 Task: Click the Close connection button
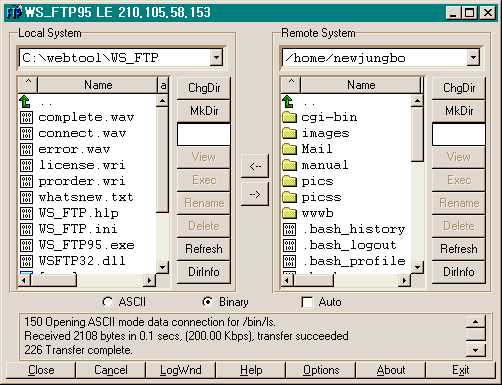point(41,370)
